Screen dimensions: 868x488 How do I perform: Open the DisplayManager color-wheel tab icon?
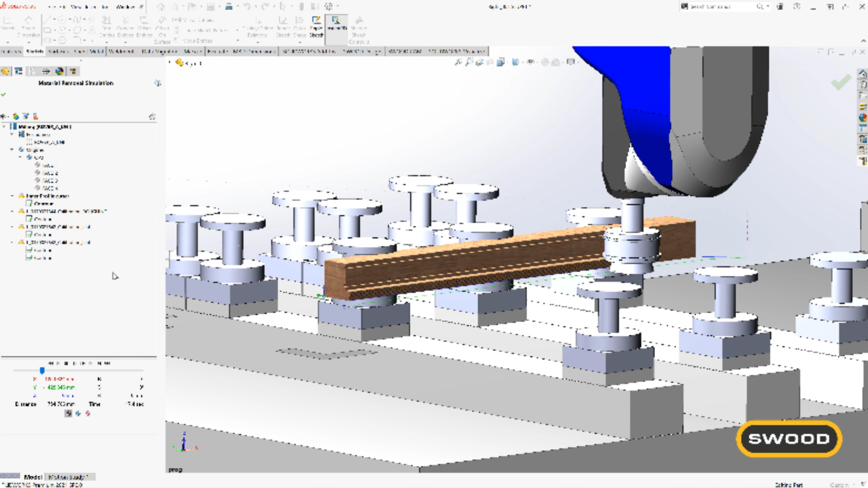[59, 71]
